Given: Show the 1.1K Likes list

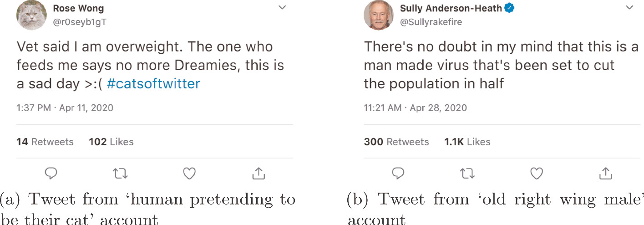Looking at the screenshot, I should (x=467, y=142).
